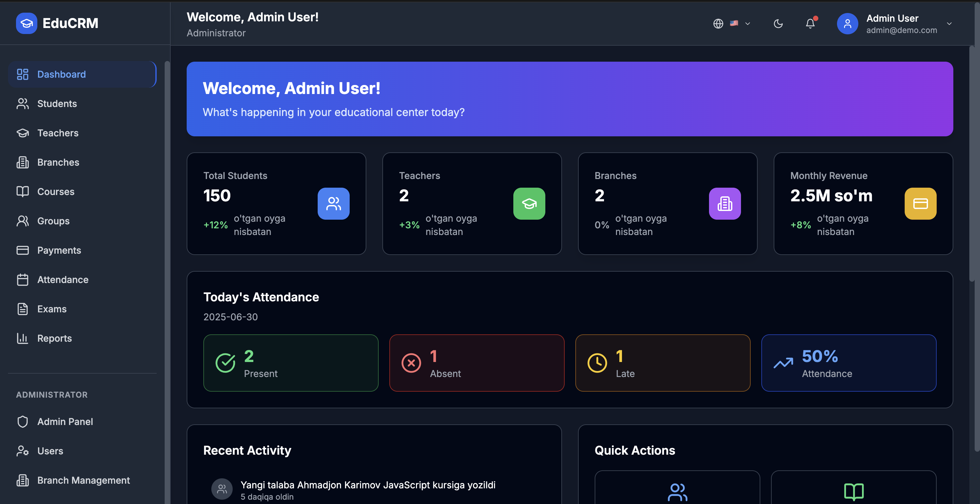Click the Present attendance card
This screenshot has width=980, height=504.
point(291,363)
